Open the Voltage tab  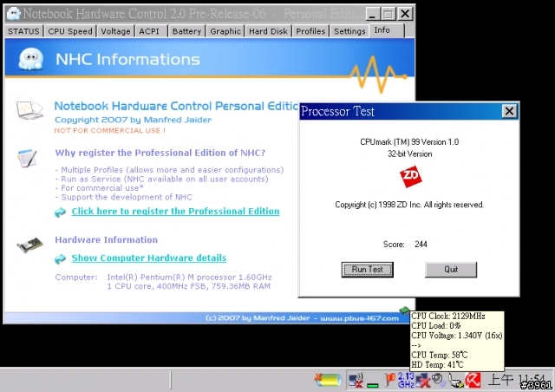pos(115,31)
